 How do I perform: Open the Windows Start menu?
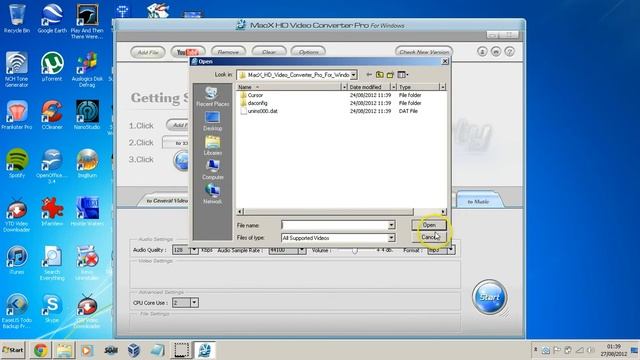tap(13, 350)
